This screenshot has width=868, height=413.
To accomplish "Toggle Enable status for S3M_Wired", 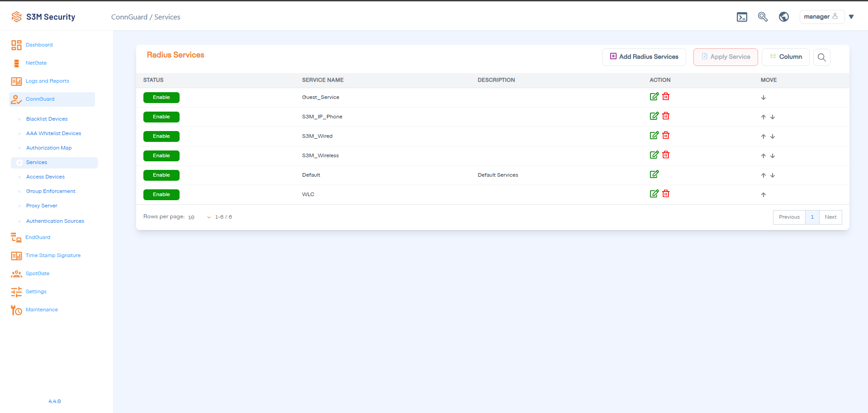I will (x=161, y=136).
